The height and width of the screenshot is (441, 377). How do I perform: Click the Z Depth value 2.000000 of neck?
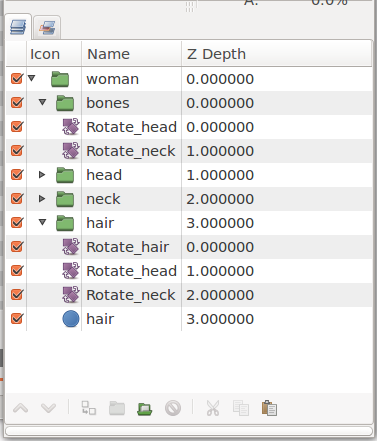coord(220,199)
